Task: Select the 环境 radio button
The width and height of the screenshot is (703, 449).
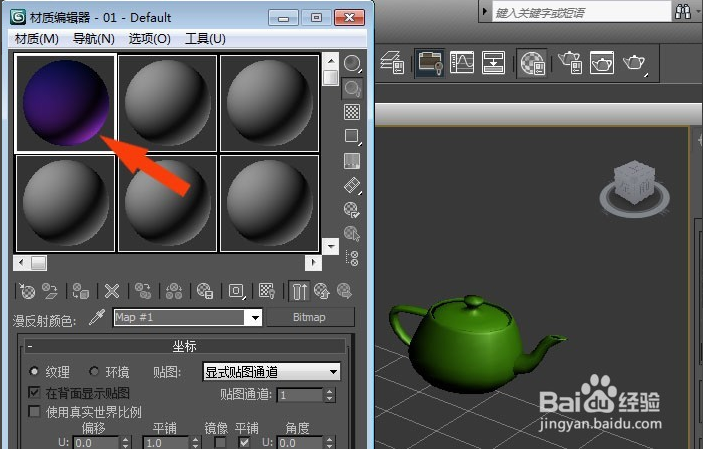Action: click(x=93, y=371)
